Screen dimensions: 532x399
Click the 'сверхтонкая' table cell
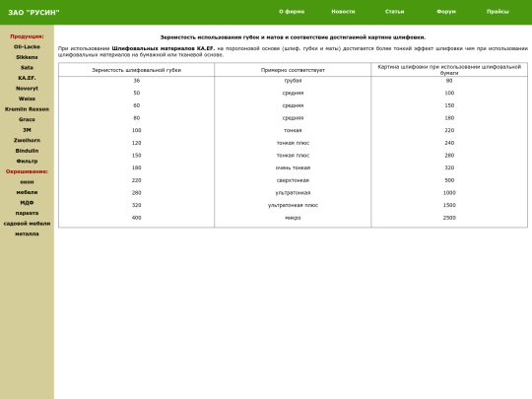point(293,180)
